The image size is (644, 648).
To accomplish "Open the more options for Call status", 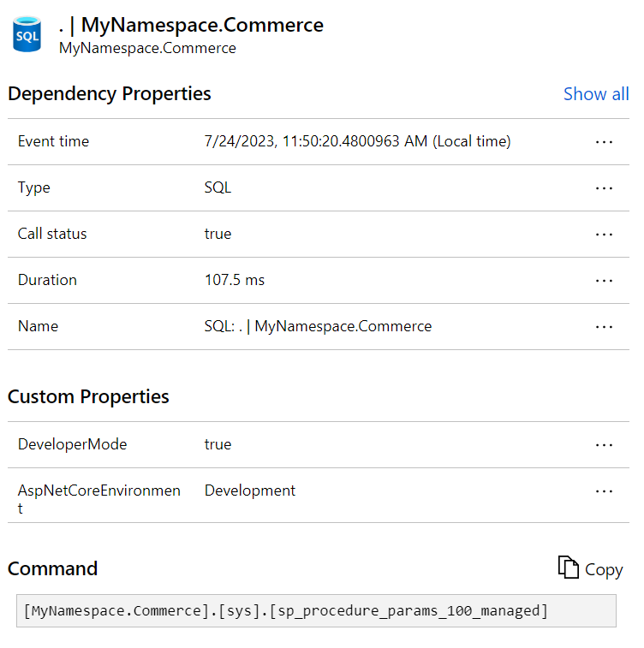I will click(604, 235).
